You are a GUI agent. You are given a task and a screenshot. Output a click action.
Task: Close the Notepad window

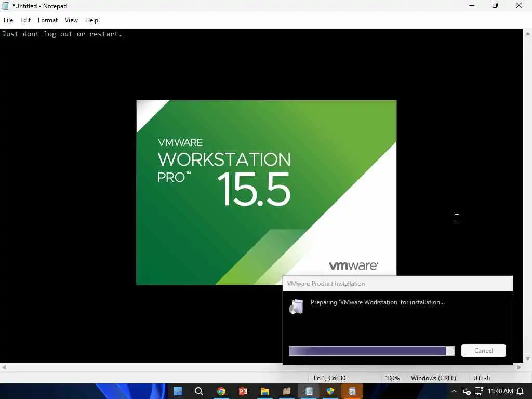[519, 5]
